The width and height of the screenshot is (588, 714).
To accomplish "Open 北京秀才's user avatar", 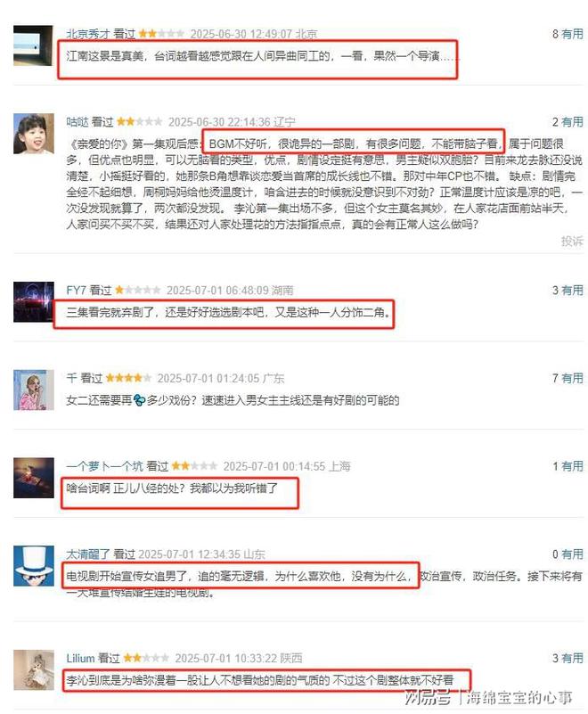I will point(33,45).
